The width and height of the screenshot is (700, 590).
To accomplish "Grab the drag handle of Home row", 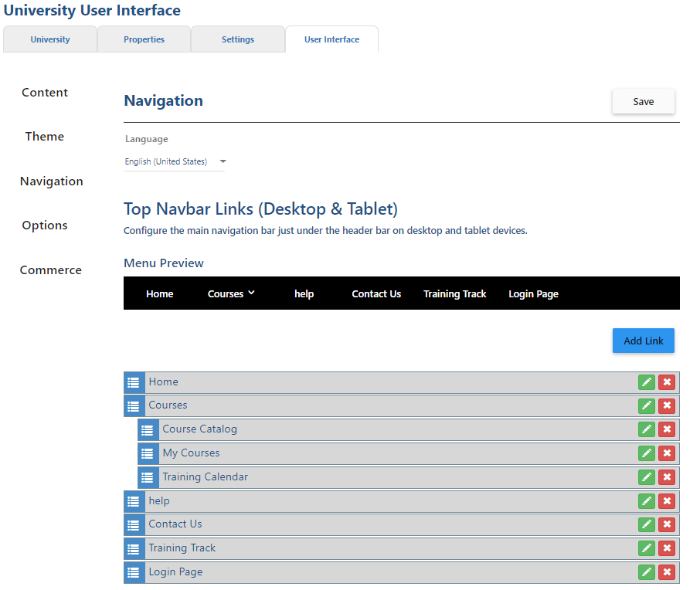I will point(134,382).
